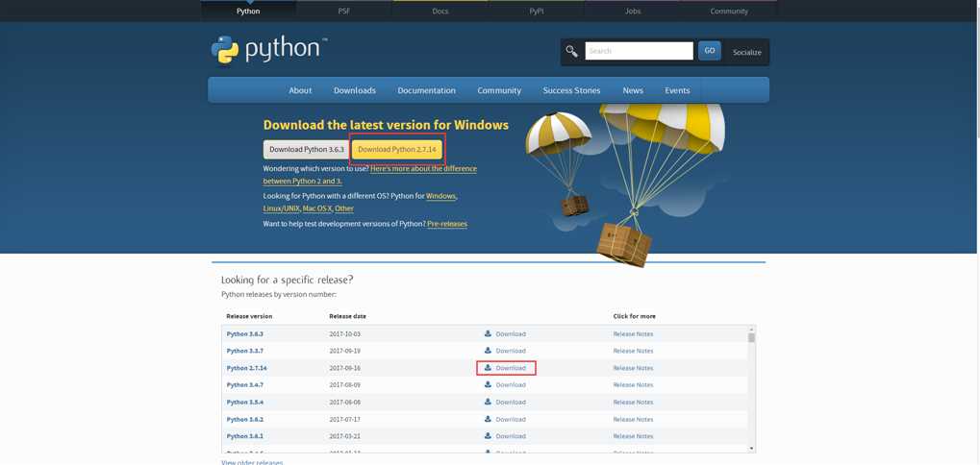This screenshot has width=980, height=465.
Task: Click the Release version column header
Action: (249, 316)
